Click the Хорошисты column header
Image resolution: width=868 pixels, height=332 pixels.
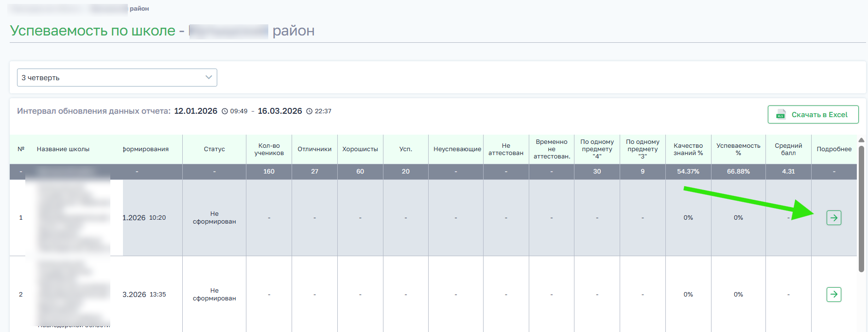[360, 149]
